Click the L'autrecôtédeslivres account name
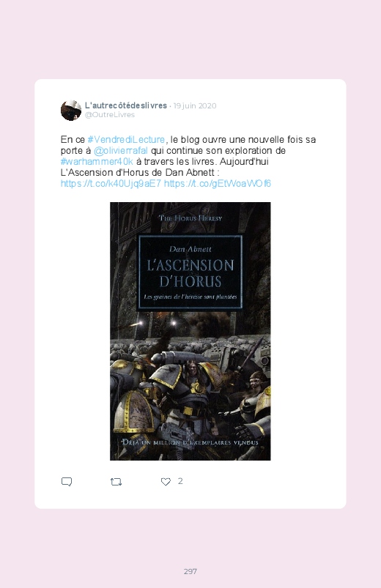The height and width of the screenshot is (588, 381). 126,105
